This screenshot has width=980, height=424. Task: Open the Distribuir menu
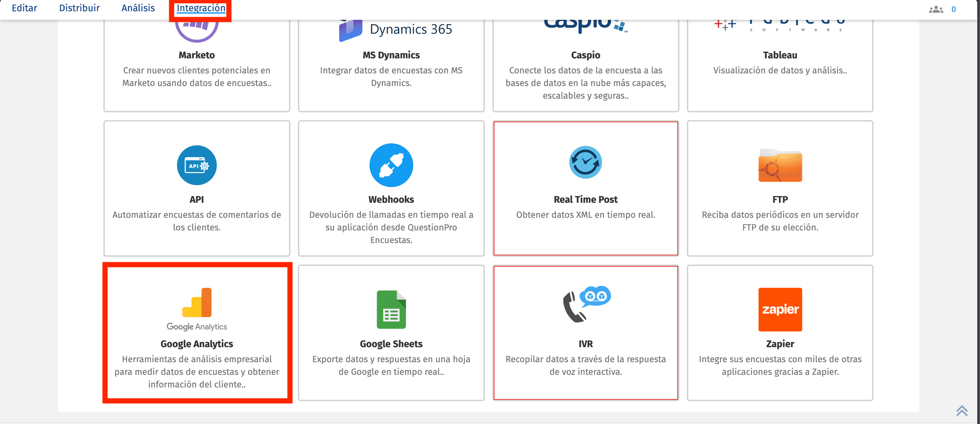point(79,8)
